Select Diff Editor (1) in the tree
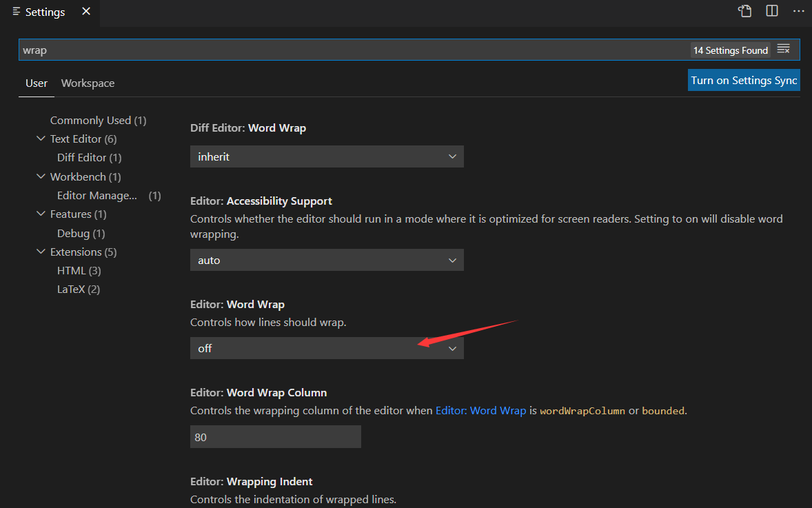 pos(89,157)
